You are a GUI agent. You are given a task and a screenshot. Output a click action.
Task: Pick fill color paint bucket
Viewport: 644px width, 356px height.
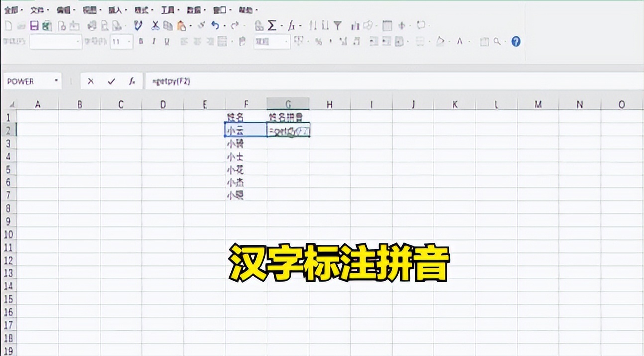pos(440,42)
